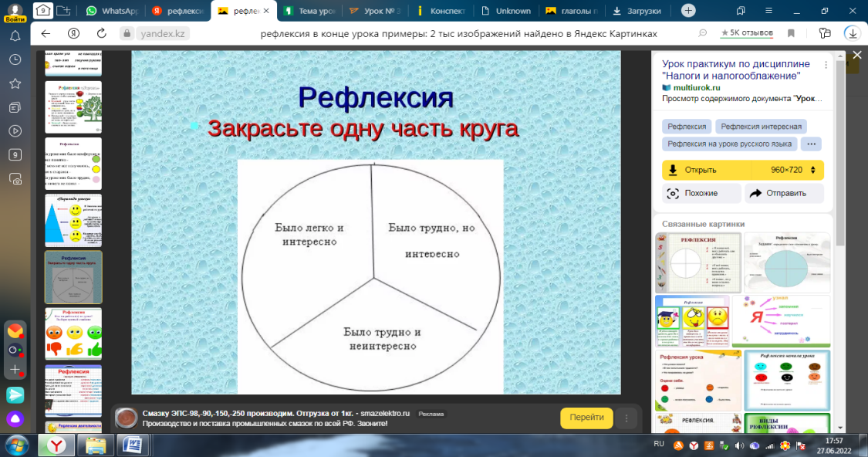Open the thumbs-up emoticons thumbnail
The image size is (868, 457).
click(73, 334)
